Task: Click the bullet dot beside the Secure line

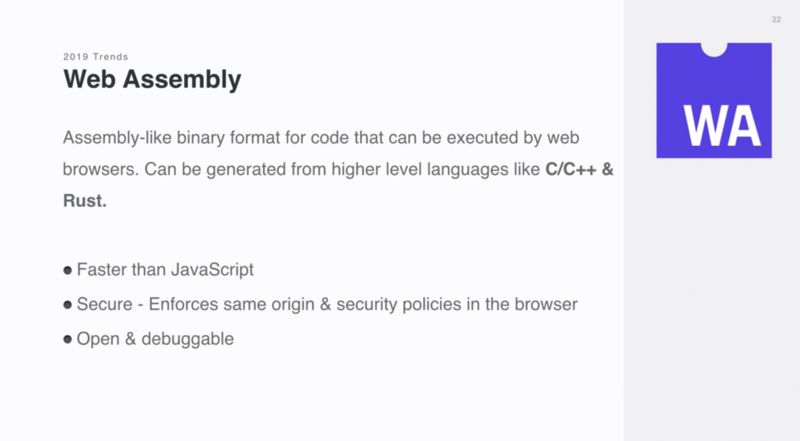Action: point(68,304)
